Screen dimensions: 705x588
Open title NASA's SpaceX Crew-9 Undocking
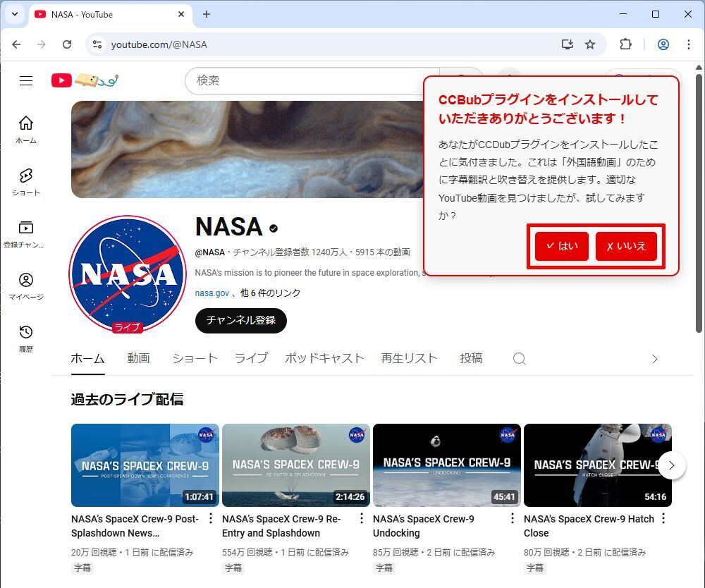424,525
